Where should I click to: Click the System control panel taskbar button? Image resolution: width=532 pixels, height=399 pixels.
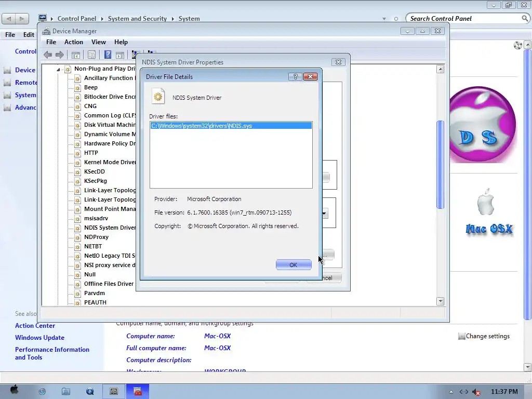point(114,392)
